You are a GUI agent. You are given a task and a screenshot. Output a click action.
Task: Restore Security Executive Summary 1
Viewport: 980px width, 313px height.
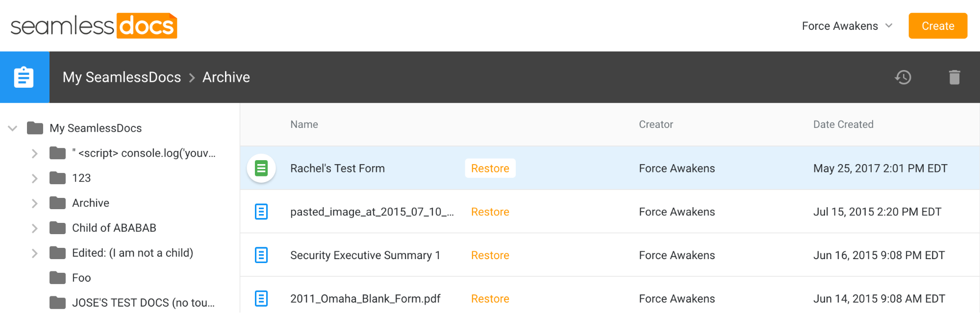click(490, 255)
